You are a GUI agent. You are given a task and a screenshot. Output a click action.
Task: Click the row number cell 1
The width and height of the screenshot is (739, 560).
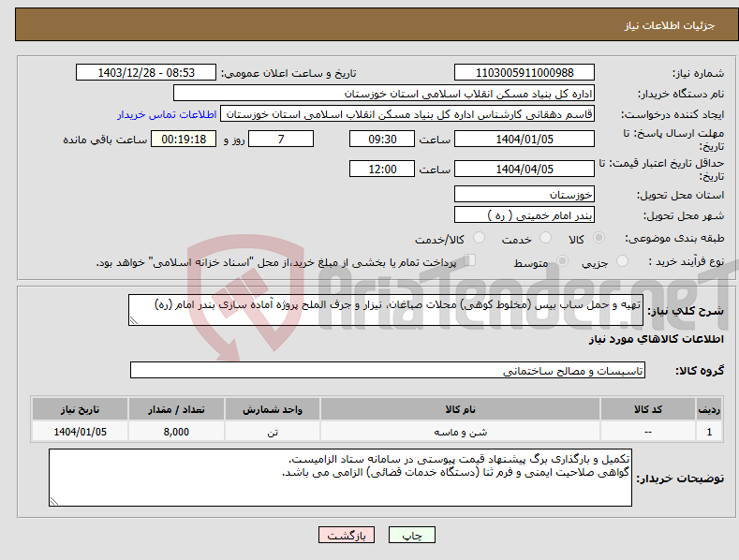click(709, 432)
